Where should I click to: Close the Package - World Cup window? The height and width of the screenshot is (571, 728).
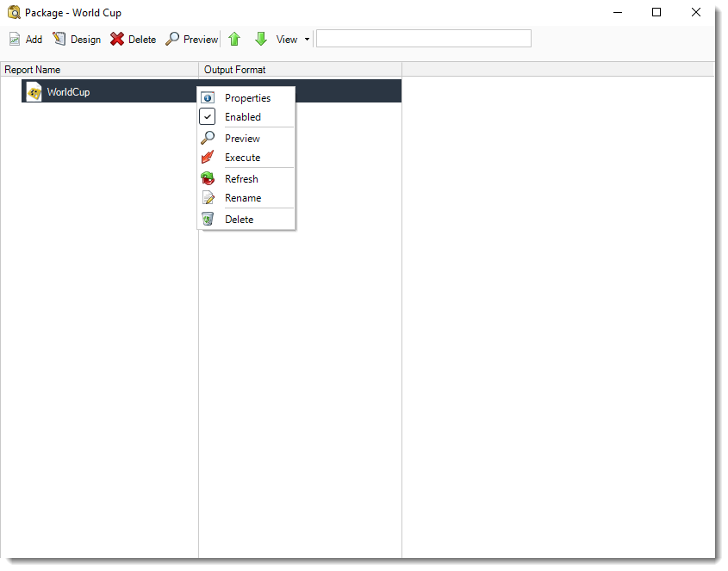tap(696, 13)
